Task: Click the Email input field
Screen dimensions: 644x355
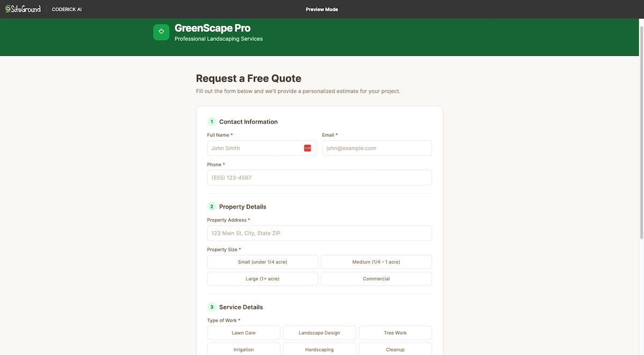Action: point(377,148)
